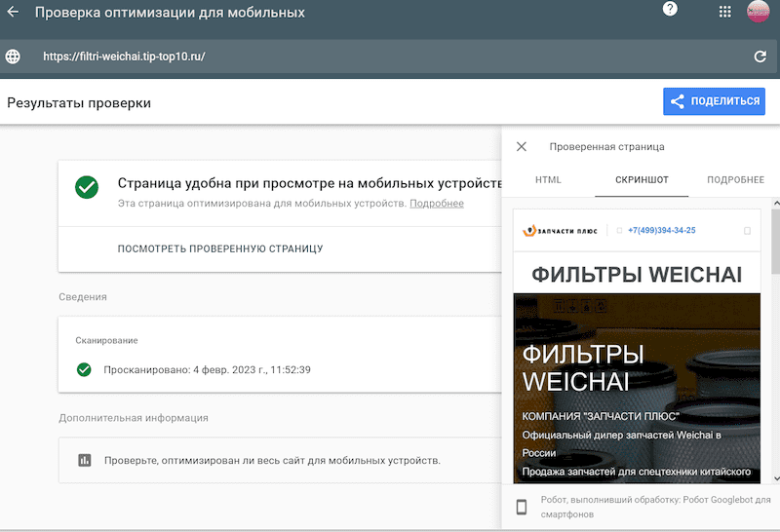Click the Проверьте, оптимизирован ли весь сайт row
780x532 pixels.
[x=280, y=461]
